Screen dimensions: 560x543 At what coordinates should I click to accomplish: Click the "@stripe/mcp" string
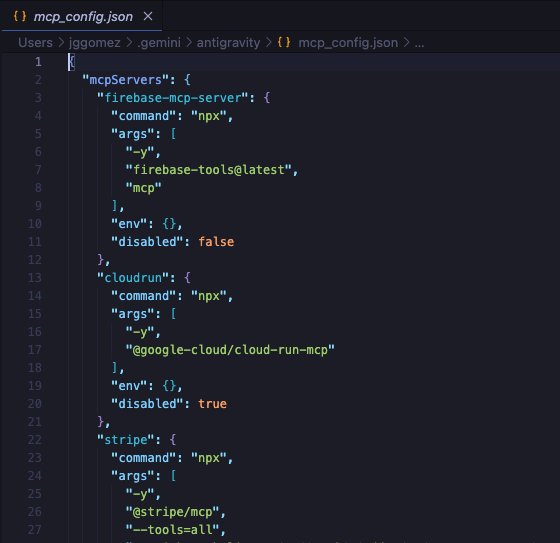coord(172,512)
